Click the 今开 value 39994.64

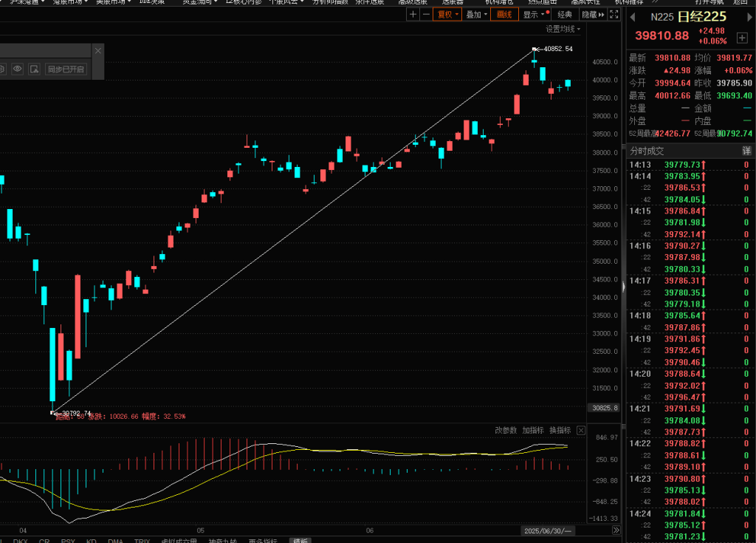(x=672, y=83)
